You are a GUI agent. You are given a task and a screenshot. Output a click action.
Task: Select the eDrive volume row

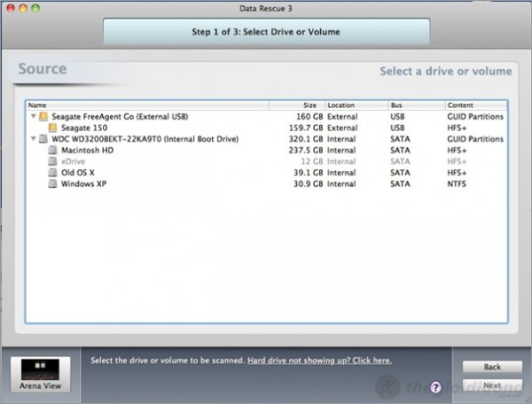coord(74,161)
